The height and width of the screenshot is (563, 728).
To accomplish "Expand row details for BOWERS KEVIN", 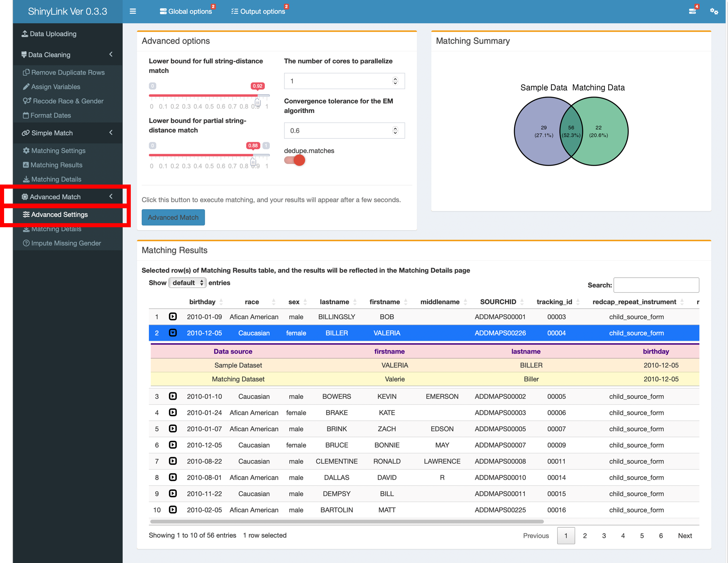I will coord(173,396).
